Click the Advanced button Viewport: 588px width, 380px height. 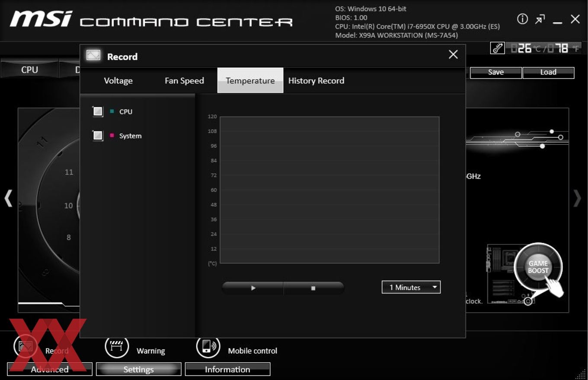point(50,369)
